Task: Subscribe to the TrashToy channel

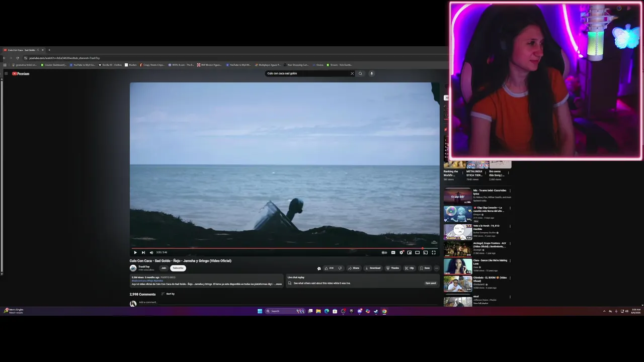Action: click(178, 268)
